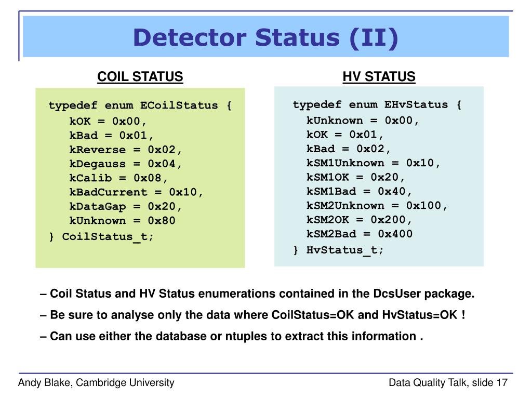
Task: Select the HV STATUS heading
Action: (x=379, y=77)
